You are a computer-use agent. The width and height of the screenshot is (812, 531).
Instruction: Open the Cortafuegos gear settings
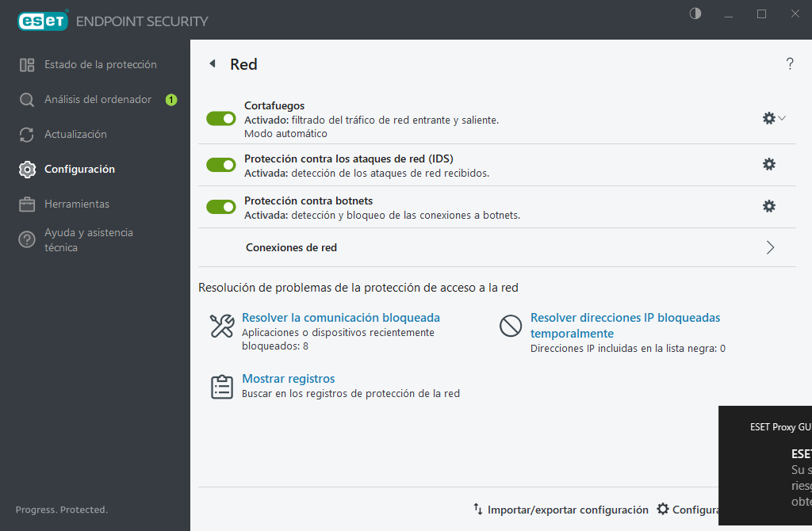coord(769,118)
